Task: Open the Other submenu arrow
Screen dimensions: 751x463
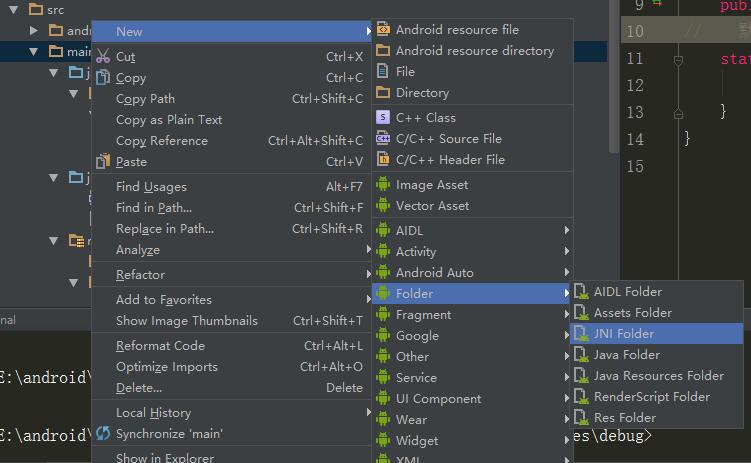Action: pyautogui.click(x=567, y=357)
